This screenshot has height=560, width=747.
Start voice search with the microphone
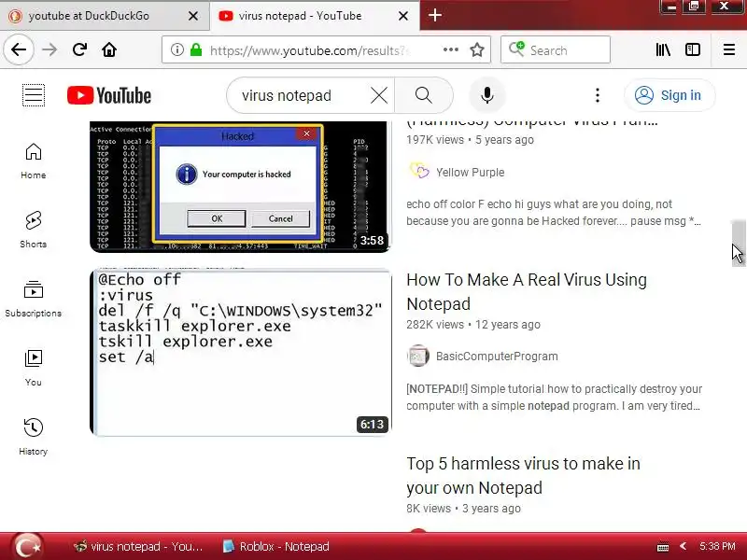point(486,95)
